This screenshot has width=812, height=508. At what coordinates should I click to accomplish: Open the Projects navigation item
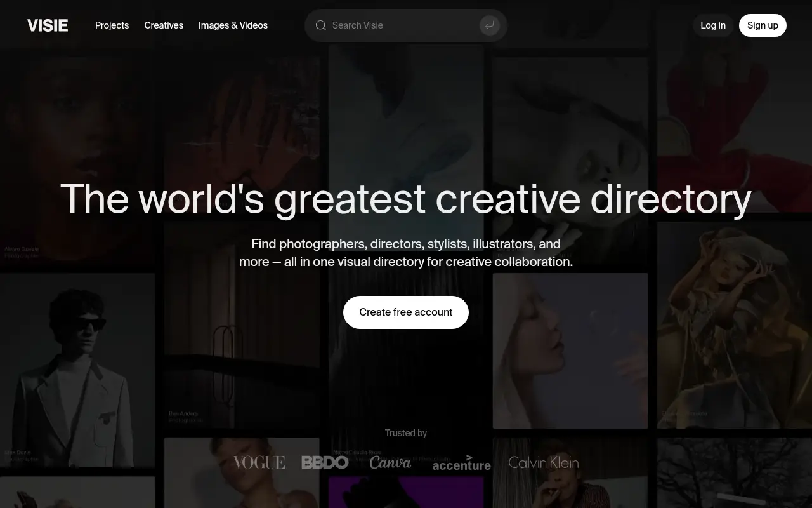112,25
